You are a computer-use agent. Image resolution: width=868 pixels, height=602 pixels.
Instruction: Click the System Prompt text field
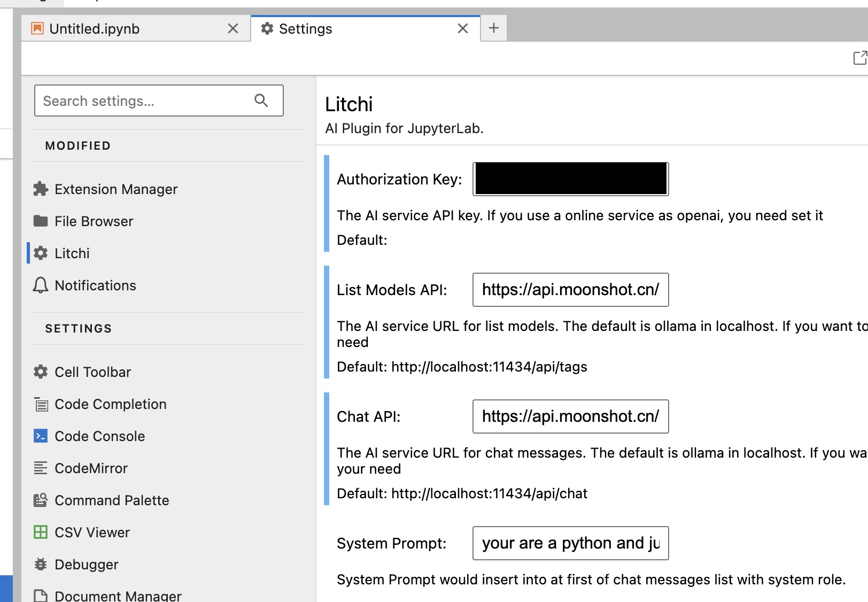point(570,543)
